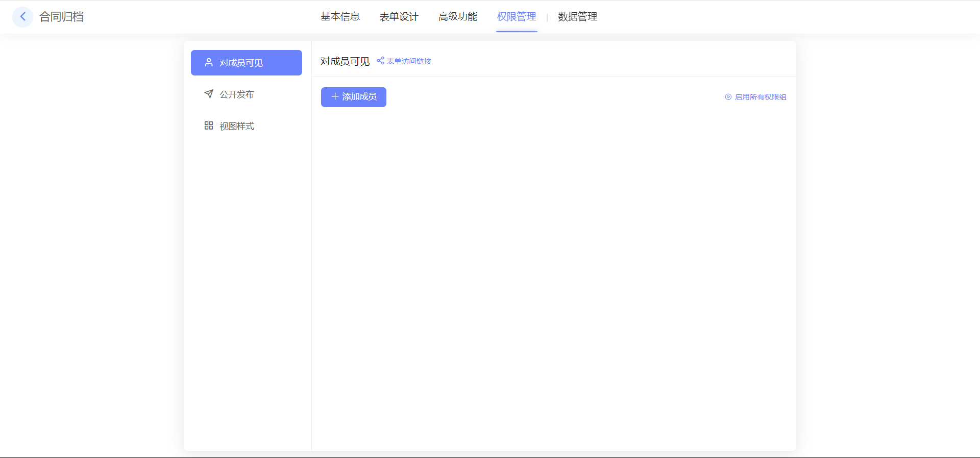Click the plus icon on 添加成员
Image resolution: width=980 pixels, height=458 pixels.
(335, 96)
